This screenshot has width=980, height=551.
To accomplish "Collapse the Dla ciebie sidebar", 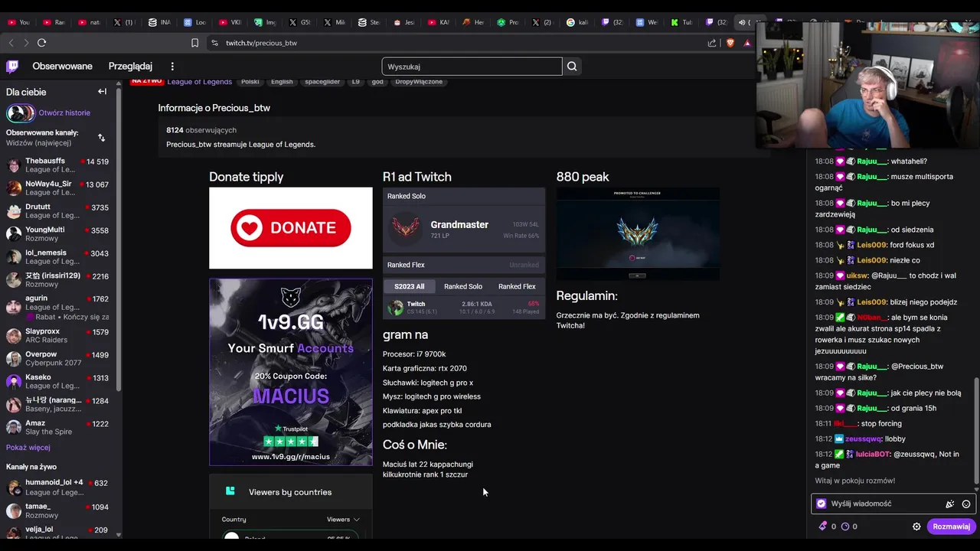I will 102,91.
